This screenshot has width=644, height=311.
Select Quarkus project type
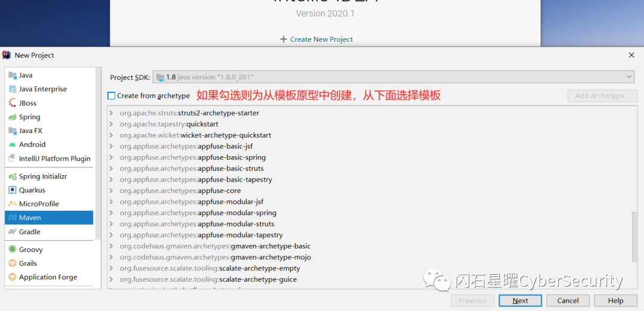tap(49, 190)
